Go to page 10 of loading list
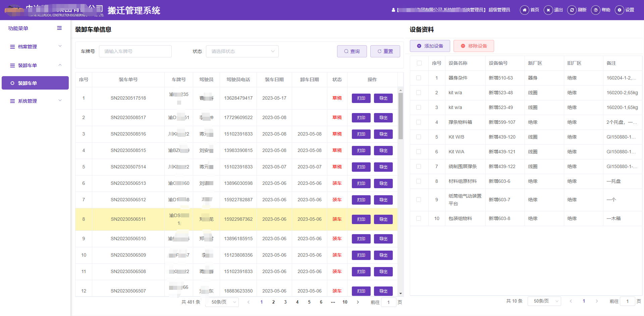 coord(345,302)
